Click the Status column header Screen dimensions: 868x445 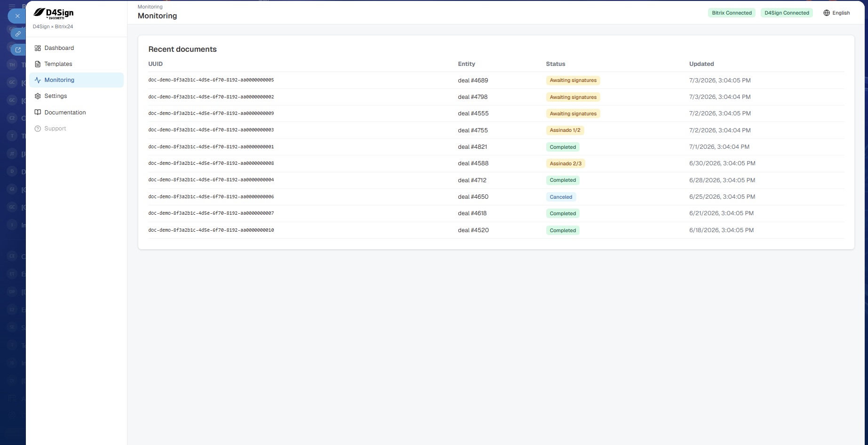click(x=555, y=64)
